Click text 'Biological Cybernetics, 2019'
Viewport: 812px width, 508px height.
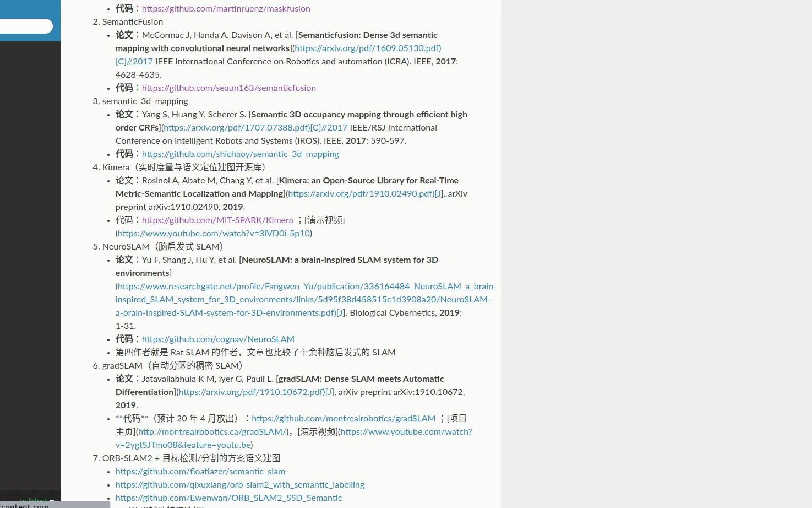click(x=405, y=313)
